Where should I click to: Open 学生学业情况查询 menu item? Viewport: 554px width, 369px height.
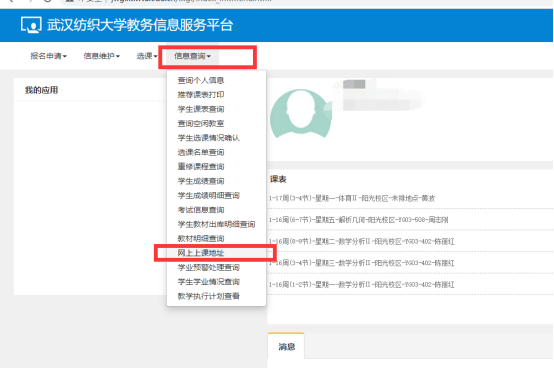(208, 282)
